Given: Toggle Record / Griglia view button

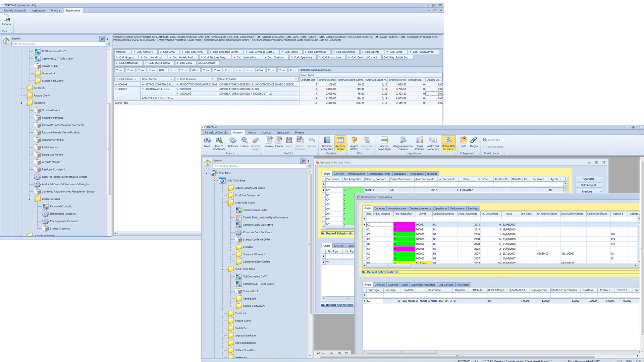Looking at the screenshot, I should coord(340,143).
